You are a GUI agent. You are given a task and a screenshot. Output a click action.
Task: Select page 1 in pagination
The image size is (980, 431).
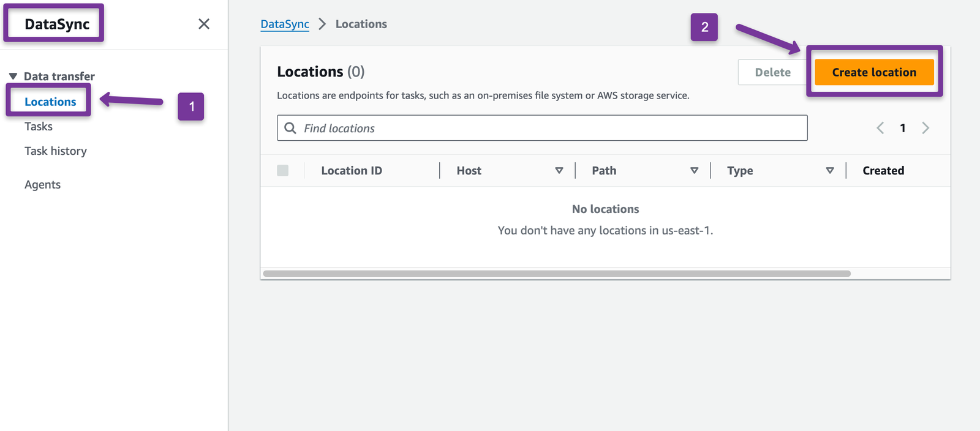[x=903, y=128]
